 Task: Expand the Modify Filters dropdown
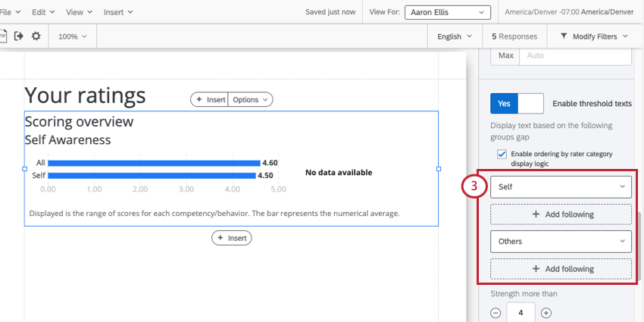(594, 36)
